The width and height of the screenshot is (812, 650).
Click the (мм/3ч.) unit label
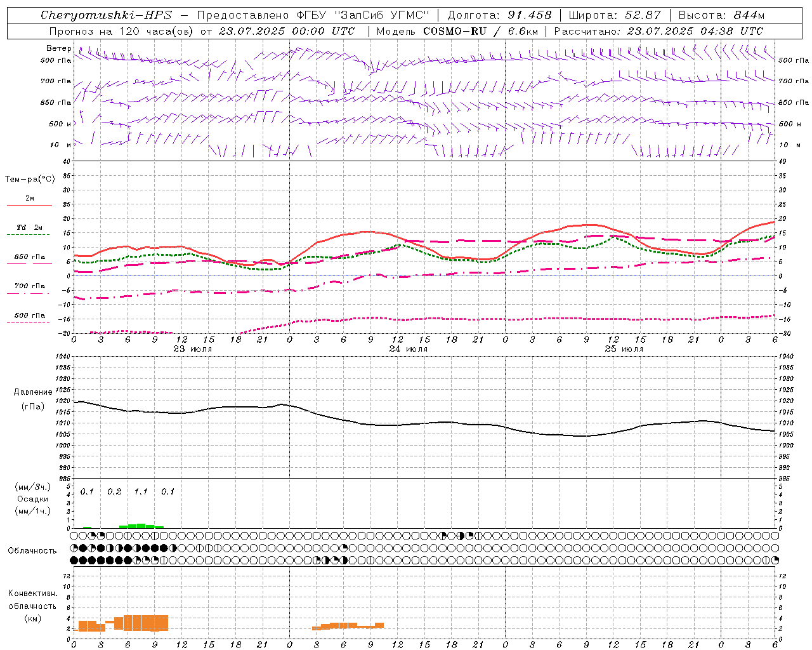coord(33,487)
